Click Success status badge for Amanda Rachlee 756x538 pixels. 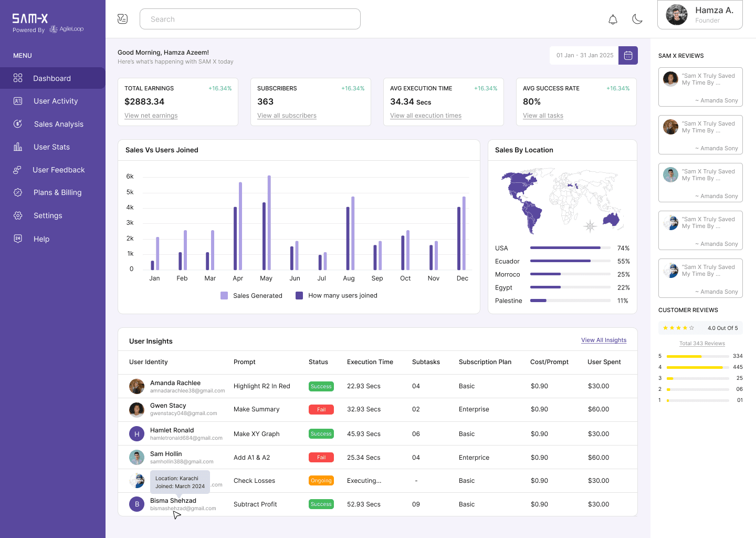(321, 386)
